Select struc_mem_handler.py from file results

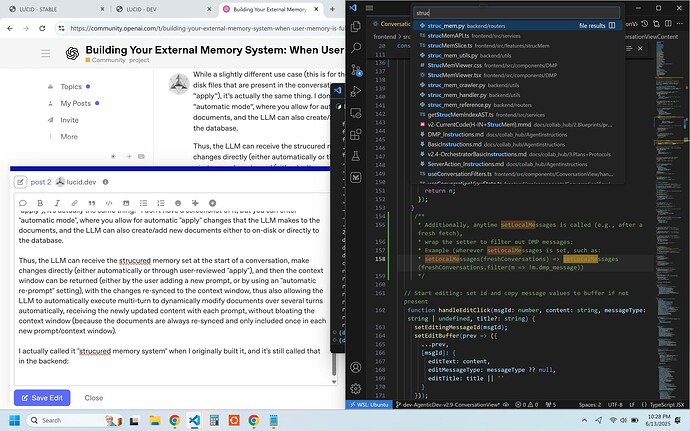coord(517,95)
